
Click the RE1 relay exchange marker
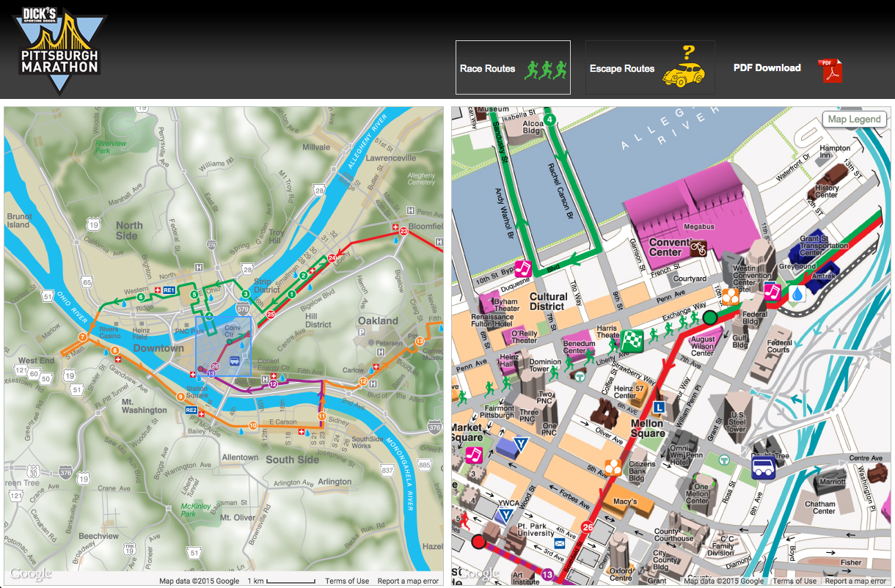click(169, 290)
